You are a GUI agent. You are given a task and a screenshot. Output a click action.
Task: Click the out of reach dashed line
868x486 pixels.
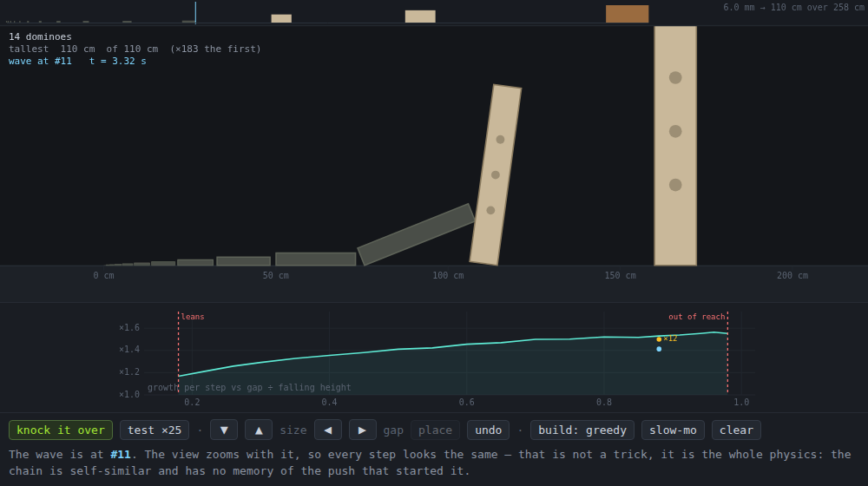pos(727,352)
